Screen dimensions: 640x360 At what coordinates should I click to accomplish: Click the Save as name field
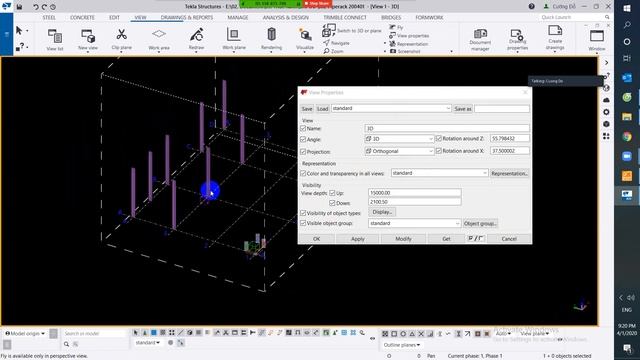pyautogui.click(x=502, y=109)
